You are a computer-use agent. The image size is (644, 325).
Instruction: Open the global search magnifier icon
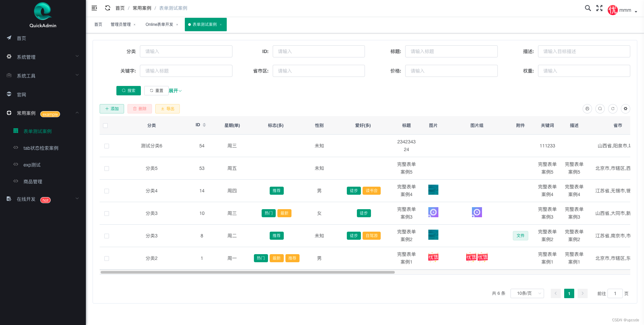(588, 8)
